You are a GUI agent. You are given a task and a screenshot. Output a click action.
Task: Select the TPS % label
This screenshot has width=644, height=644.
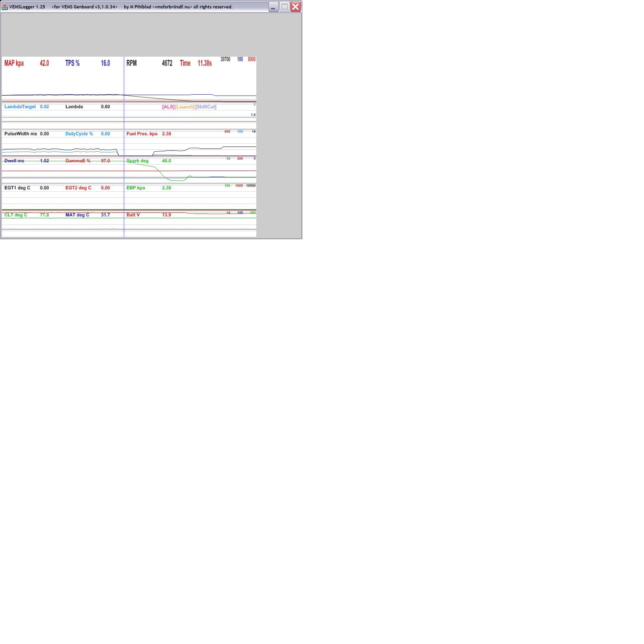click(x=72, y=63)
